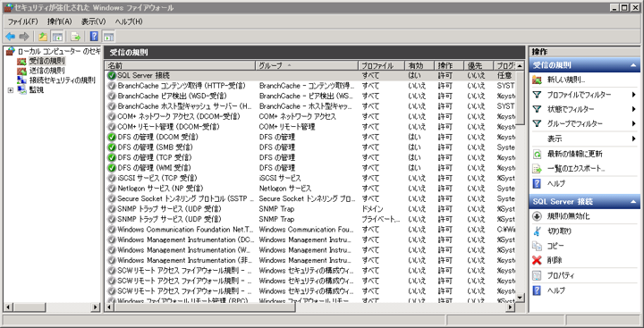Viewport: 644px width, 328px height.
Task: Click the copy icon beside コピー
Action: tap(537, 246)
